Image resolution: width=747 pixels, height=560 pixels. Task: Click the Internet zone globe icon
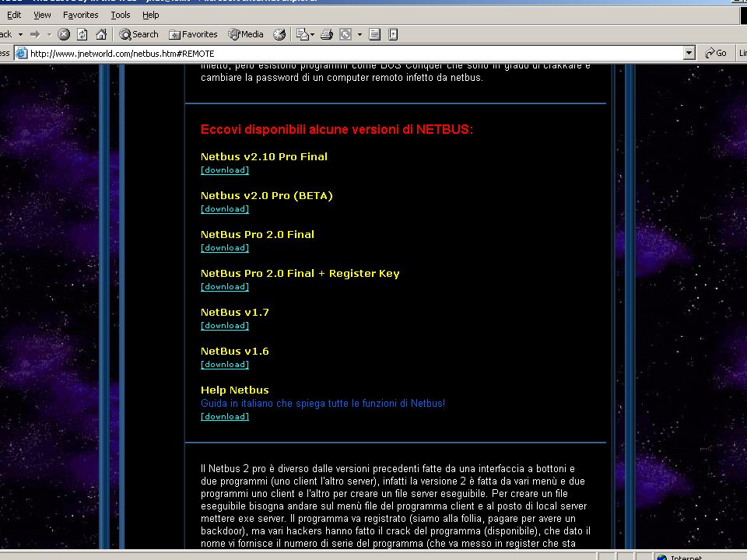(x=661, y=557)
